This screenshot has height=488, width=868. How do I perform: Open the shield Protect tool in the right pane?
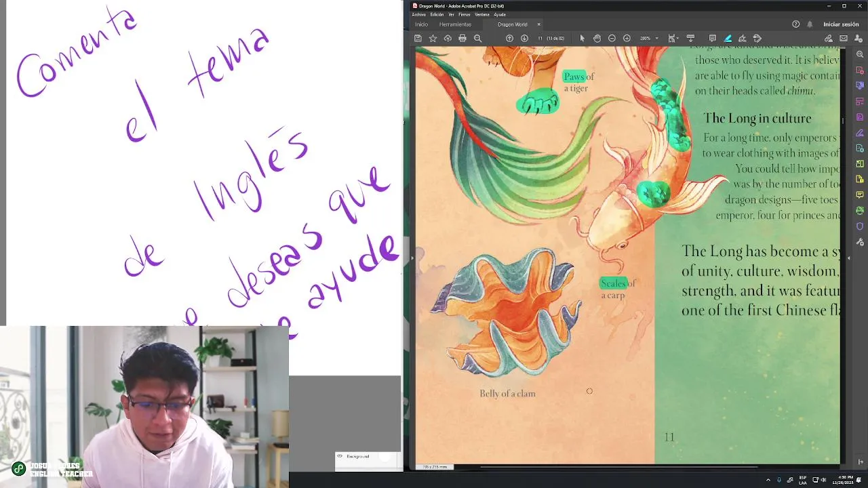[x=860, y=226]
